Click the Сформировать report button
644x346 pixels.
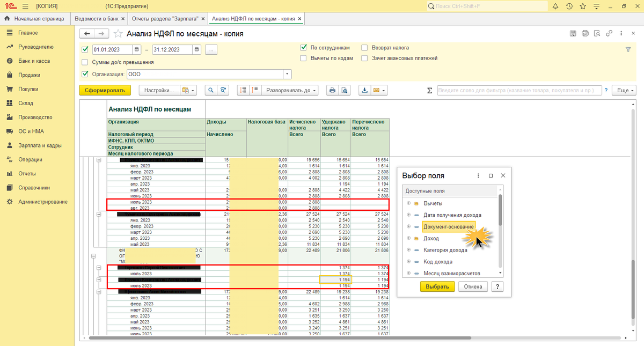click(x=105, y=90)
